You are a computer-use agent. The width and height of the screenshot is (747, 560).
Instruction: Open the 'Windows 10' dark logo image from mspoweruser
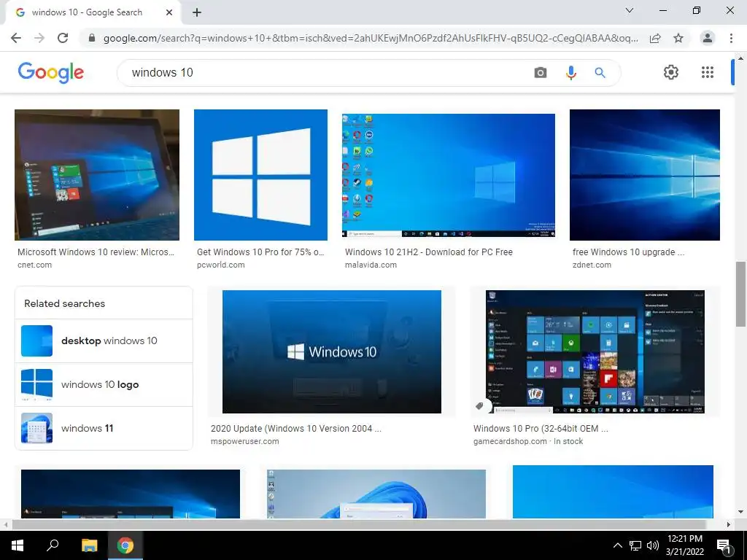[332, 352]
